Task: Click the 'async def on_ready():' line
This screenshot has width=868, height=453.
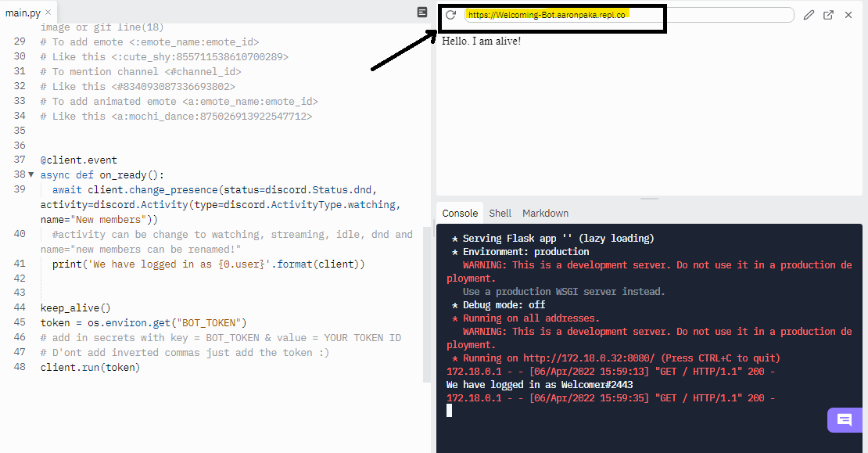Action: click(x=102, y=175)
